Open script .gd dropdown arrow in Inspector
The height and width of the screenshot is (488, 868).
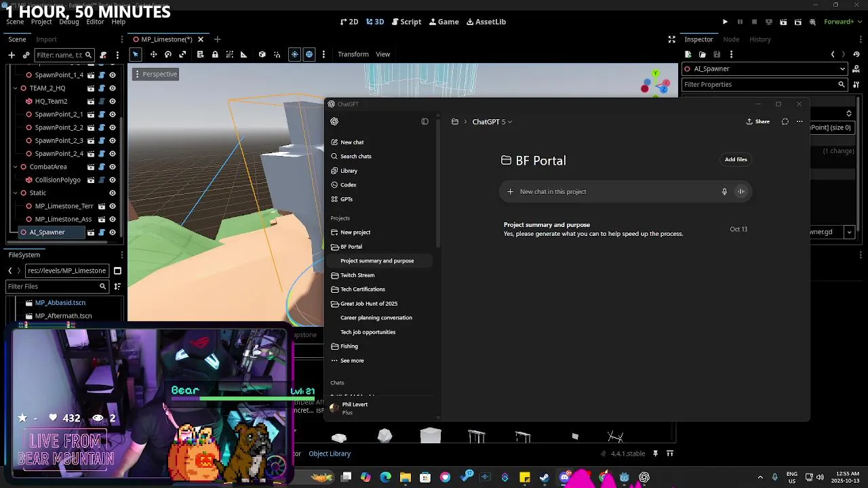tap(849, 232)
